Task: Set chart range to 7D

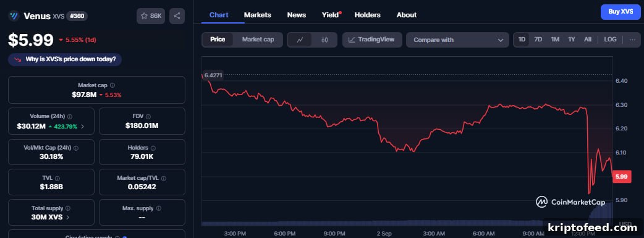Action: click(538, 40)
